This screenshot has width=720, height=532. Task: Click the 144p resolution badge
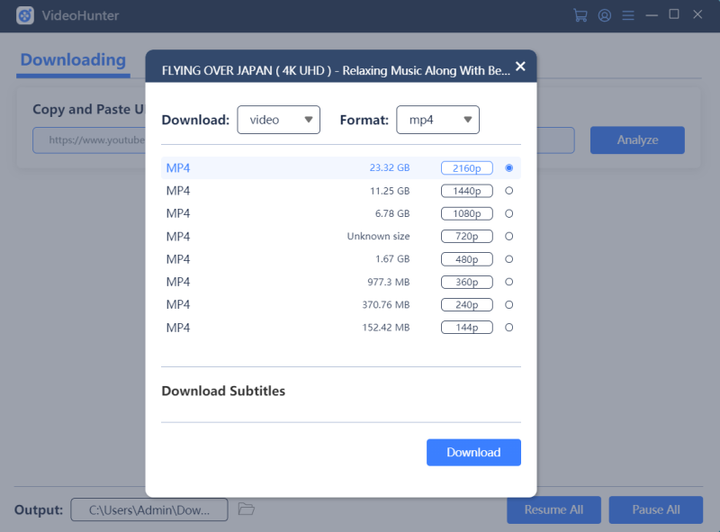click(467, 327)
